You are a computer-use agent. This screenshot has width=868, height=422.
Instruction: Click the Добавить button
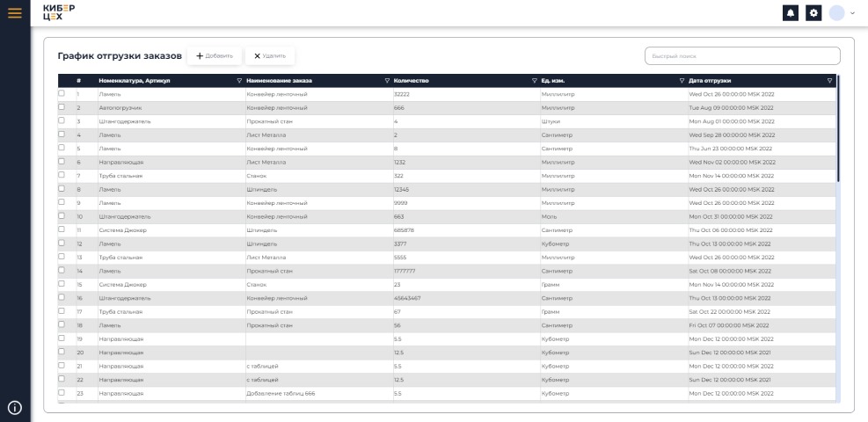click(215, 56)
